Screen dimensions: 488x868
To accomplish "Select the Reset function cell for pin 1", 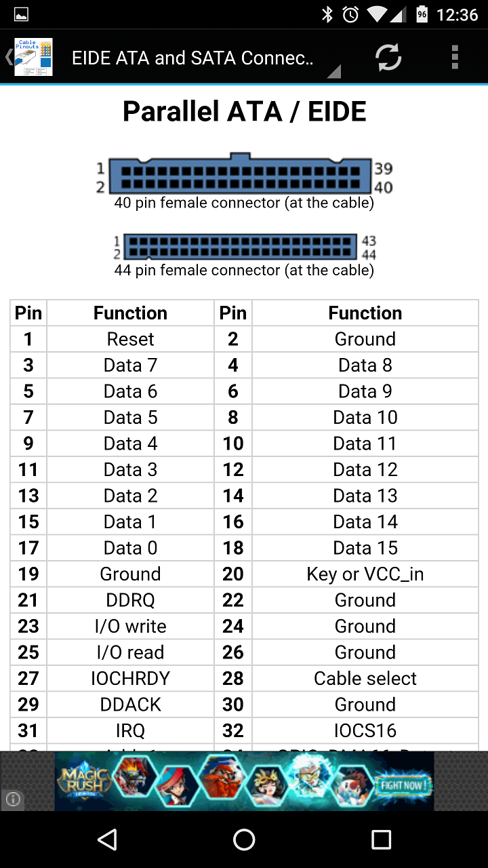I will coord(130,339).
